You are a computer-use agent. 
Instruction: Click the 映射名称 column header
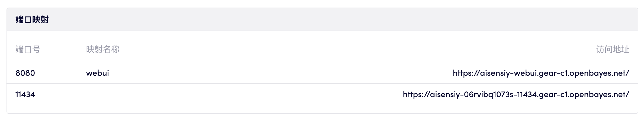pyautogui.click(x=103, y=49)
